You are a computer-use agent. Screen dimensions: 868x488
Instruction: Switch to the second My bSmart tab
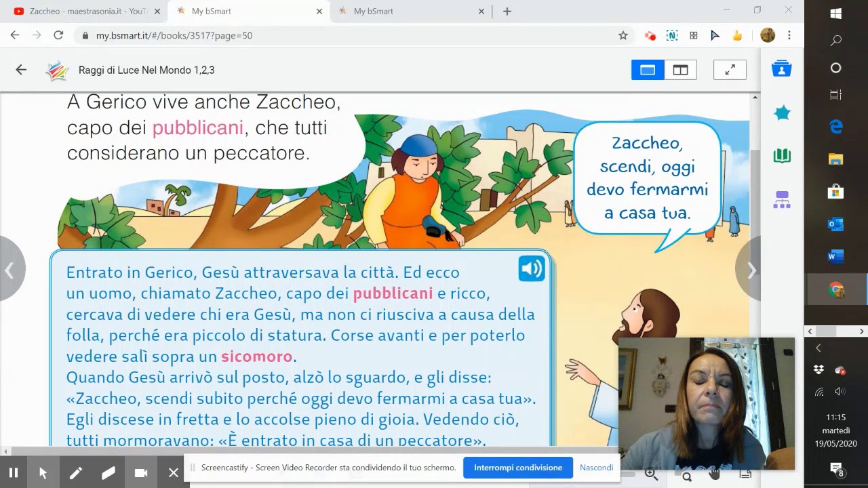(x=410, y=12)
